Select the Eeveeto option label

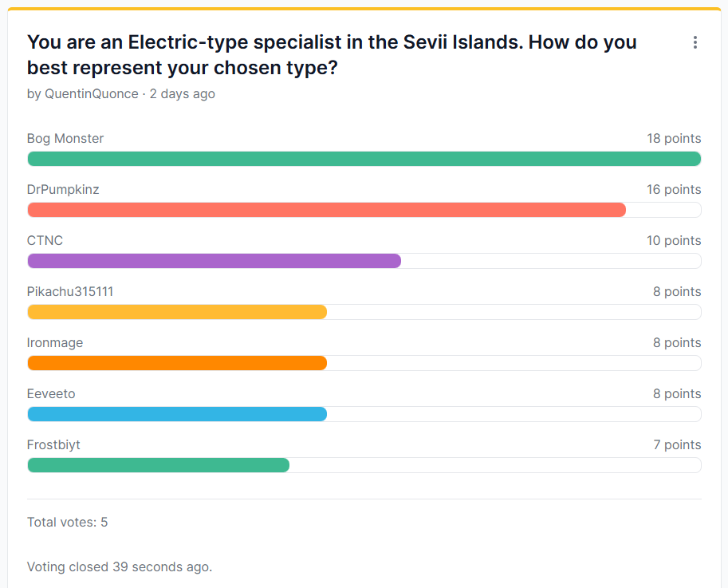(x=51, y=393)
